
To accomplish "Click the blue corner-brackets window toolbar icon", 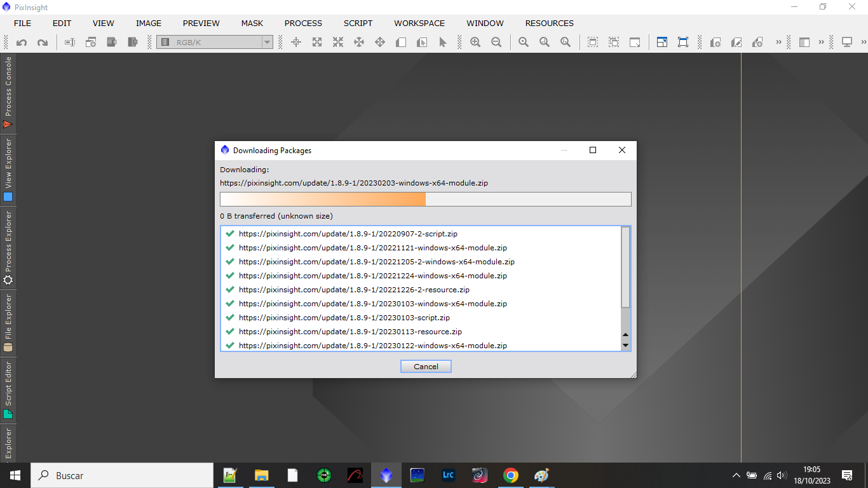I will pos(683,43).
